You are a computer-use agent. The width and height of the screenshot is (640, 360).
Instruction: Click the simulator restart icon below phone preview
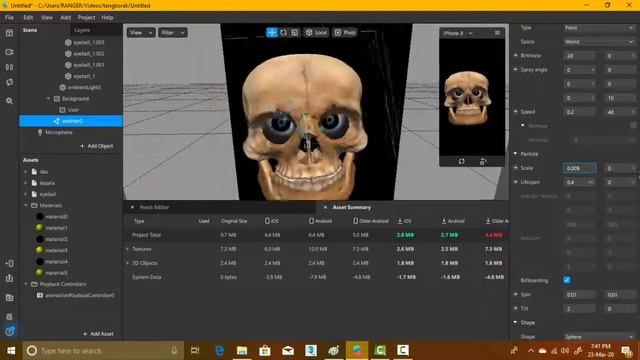[x=461, y=162]
